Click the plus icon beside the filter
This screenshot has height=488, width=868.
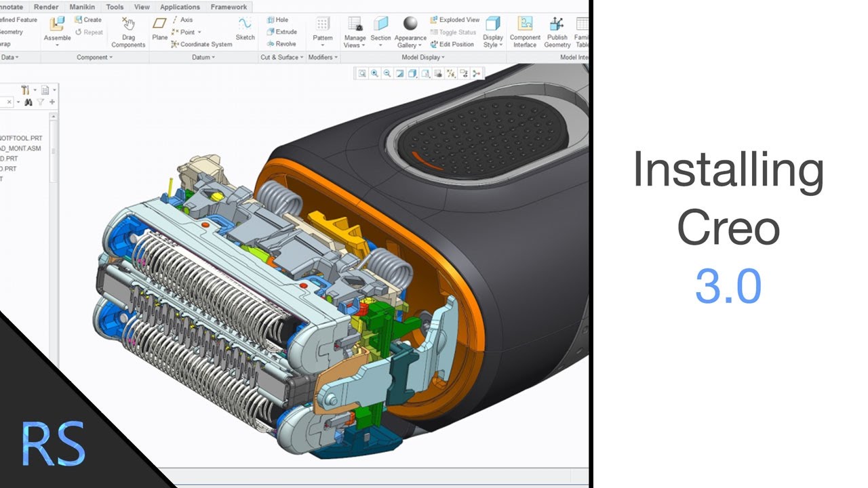[52, 102]
